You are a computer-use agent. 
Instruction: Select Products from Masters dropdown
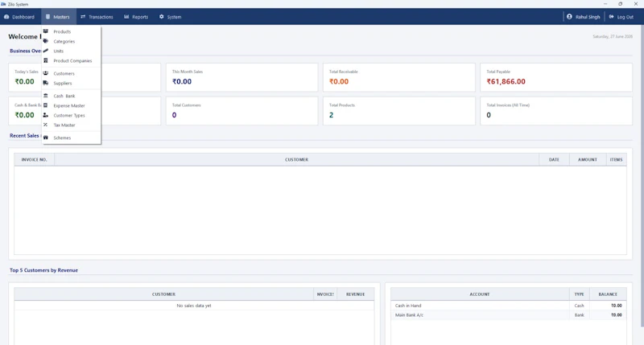(x=72, y=31)
